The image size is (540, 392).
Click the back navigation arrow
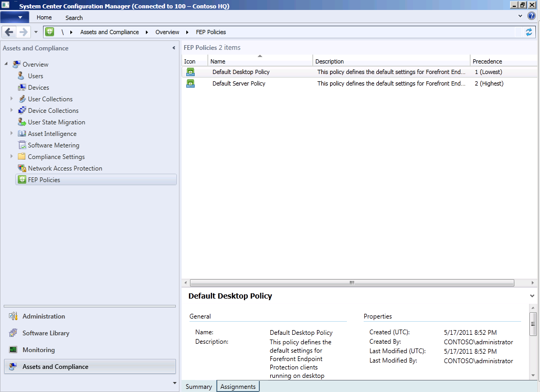point(9,32)
